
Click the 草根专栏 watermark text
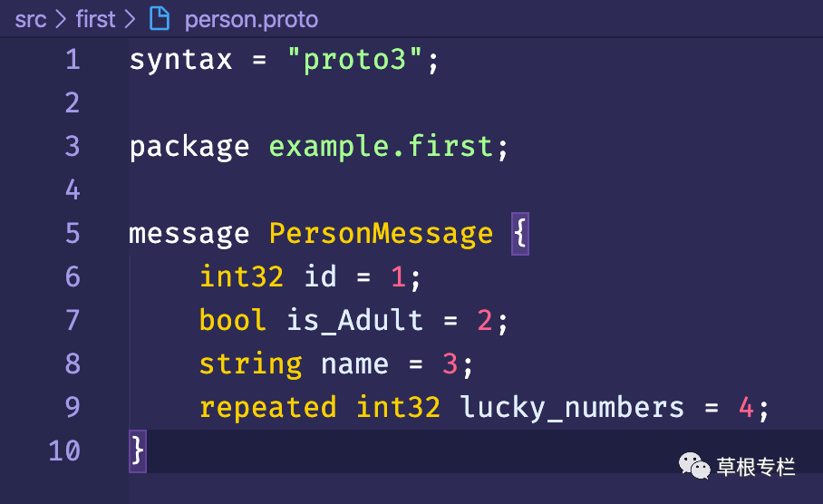click(x=756, y=467)
